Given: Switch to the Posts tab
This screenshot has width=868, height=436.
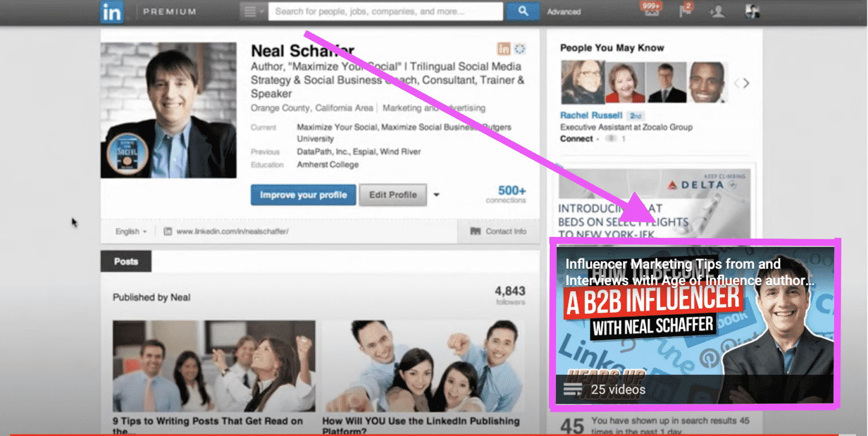Looking at the screenshot, I should click(125, 261).
